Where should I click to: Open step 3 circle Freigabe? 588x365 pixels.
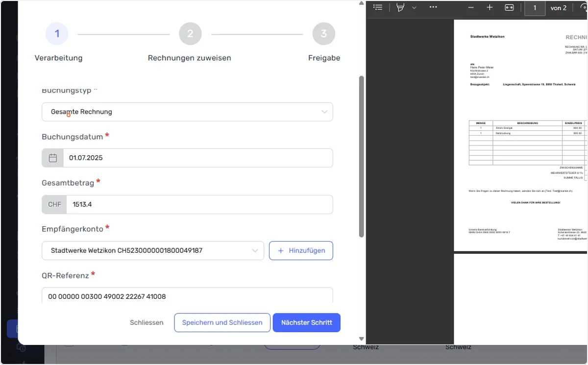pyautogui.click(x=324, y=34)
